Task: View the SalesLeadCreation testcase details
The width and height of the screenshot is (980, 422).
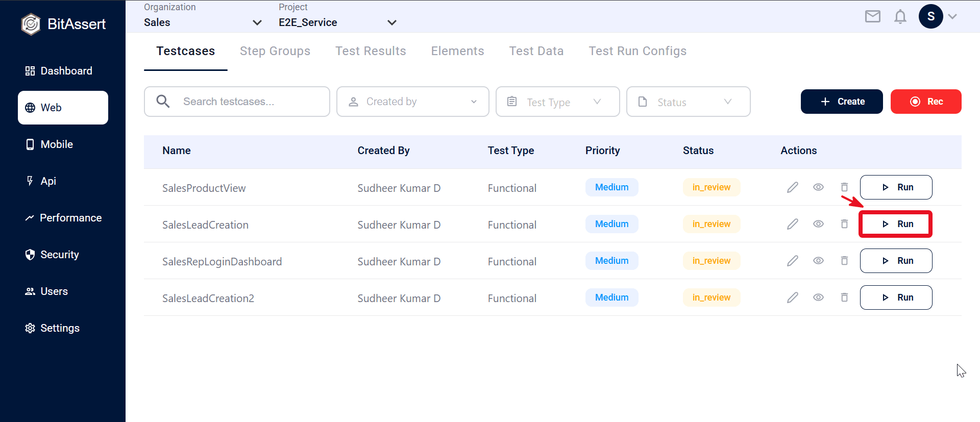Action: tap(819, 224)
